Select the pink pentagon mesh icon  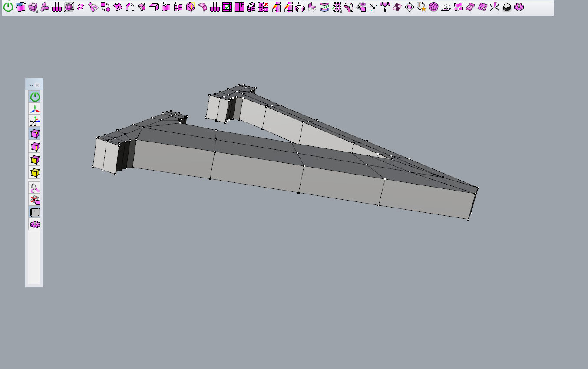pos(434,7)
